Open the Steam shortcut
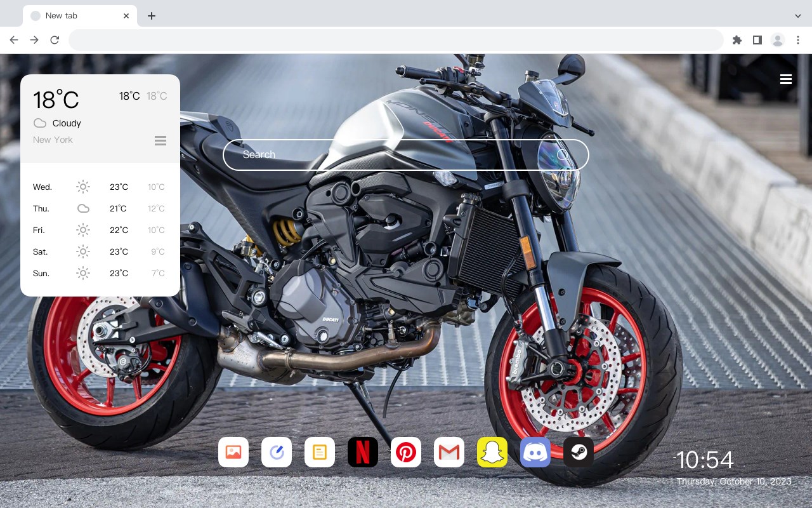This screenshot has height=508, width=812. pos(579,452)
